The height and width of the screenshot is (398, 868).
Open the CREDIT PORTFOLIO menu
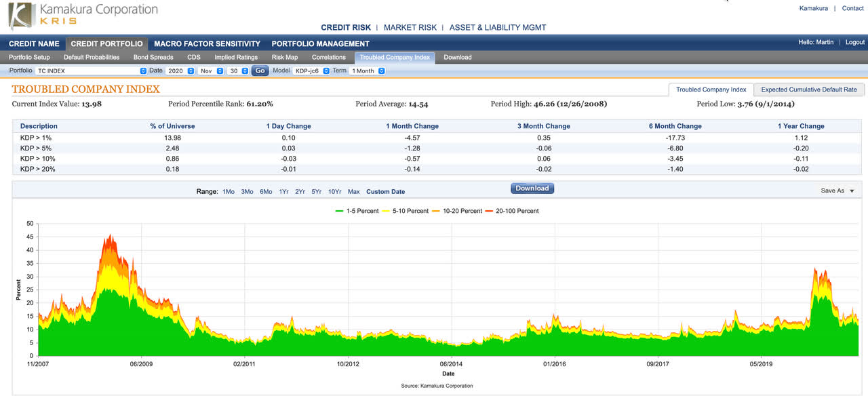click(106, 43)
